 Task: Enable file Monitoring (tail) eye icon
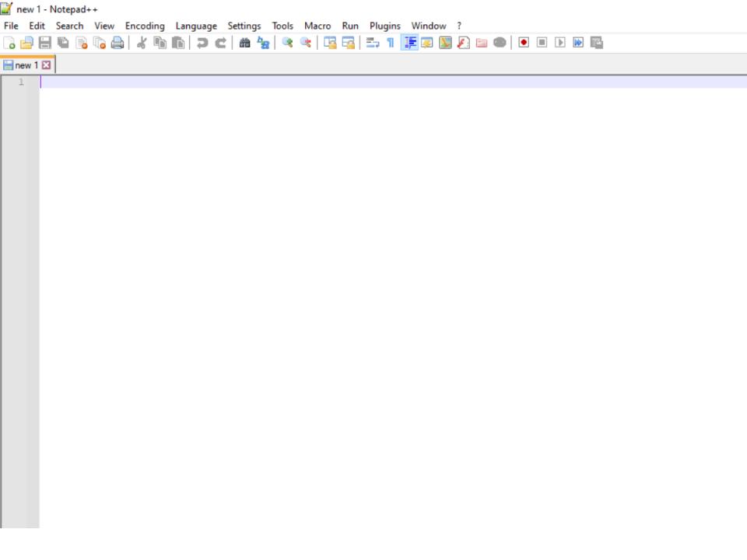click(499, 43)
